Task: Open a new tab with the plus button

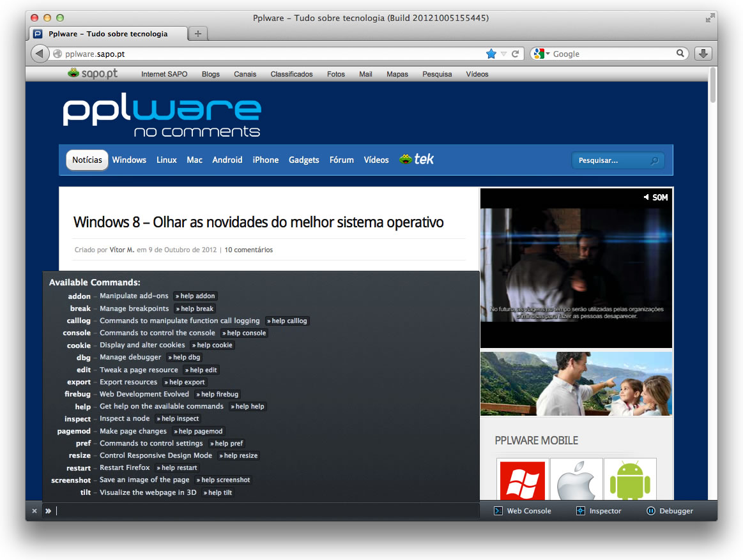Action: pos(198,34)
